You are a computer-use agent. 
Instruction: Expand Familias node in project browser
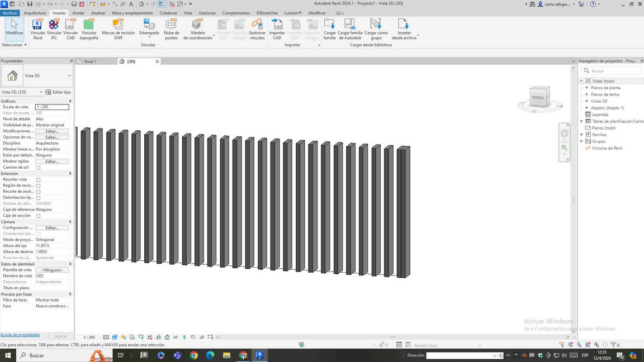pyautogui.click(x=581, y=135)
